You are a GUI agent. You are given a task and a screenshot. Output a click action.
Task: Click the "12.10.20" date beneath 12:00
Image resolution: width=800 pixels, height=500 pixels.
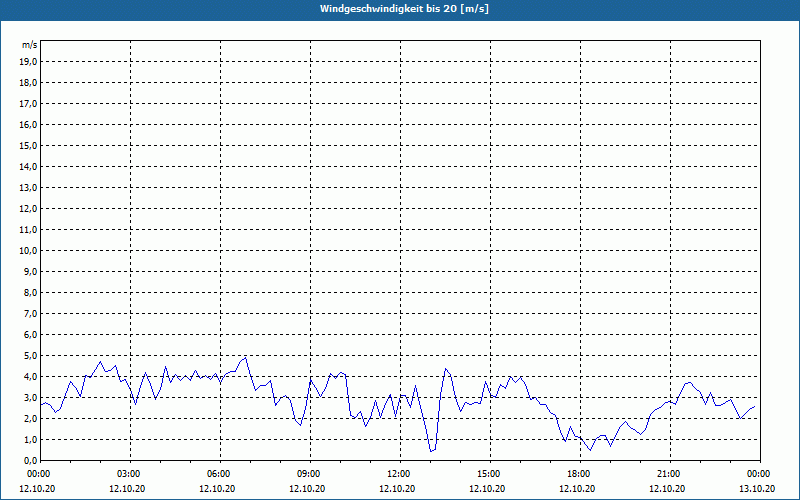[x=397, y=488]
